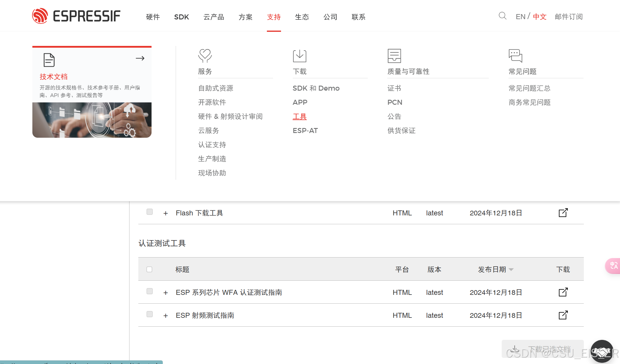
Task: Expand ESP 系列芯片 WFA 认证测试指南 row
Action: tap(166, 293)
